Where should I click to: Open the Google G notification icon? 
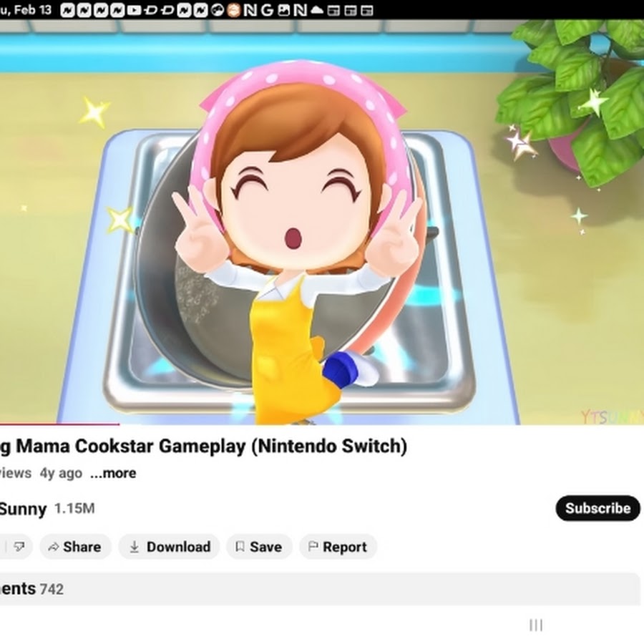point(267,10)
